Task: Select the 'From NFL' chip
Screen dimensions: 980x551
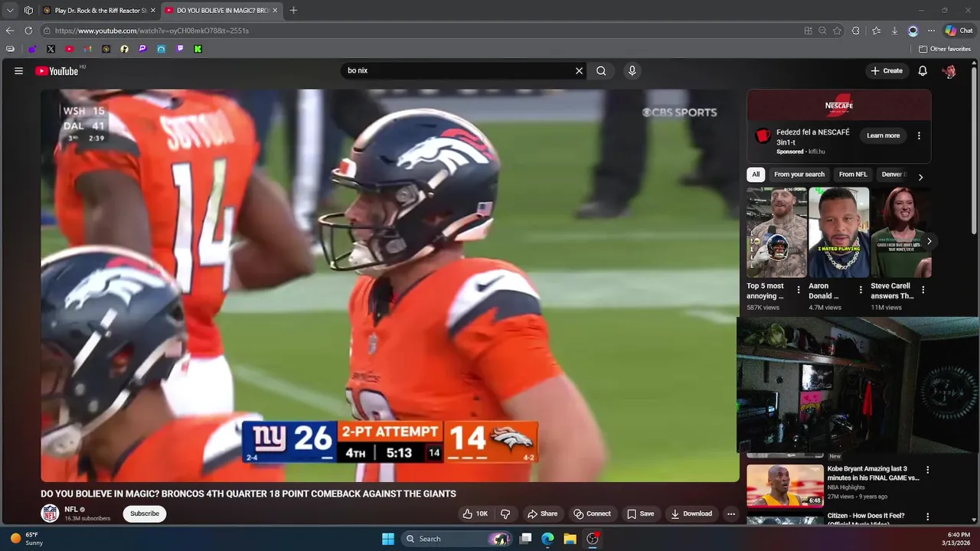Action: [x=853, y=174]
